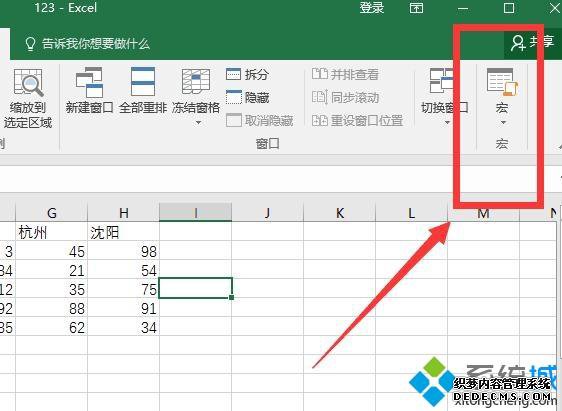
Task: Click the Freeze Panes (冻结窗格) icon
Action: click(x=196, y=81)
